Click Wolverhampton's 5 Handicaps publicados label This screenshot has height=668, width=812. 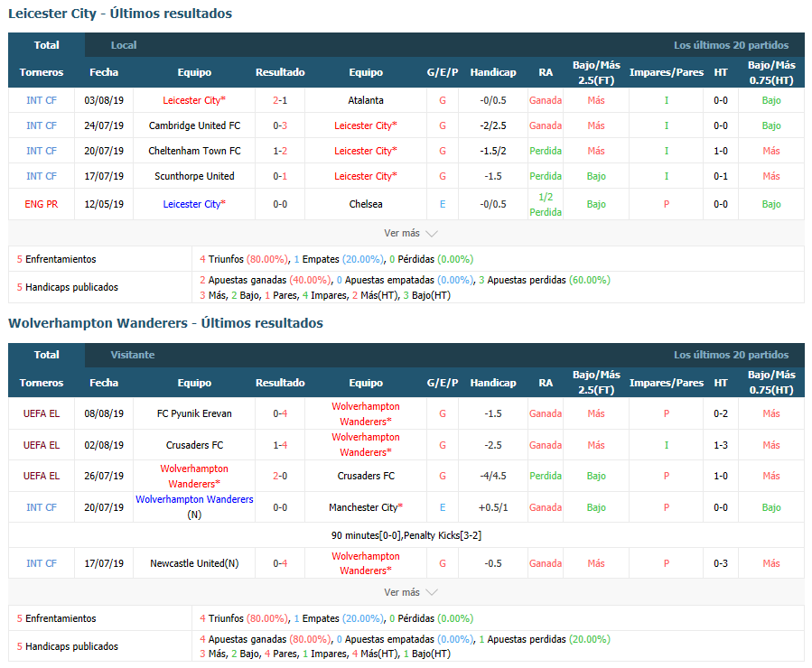(x=68, y=646)
